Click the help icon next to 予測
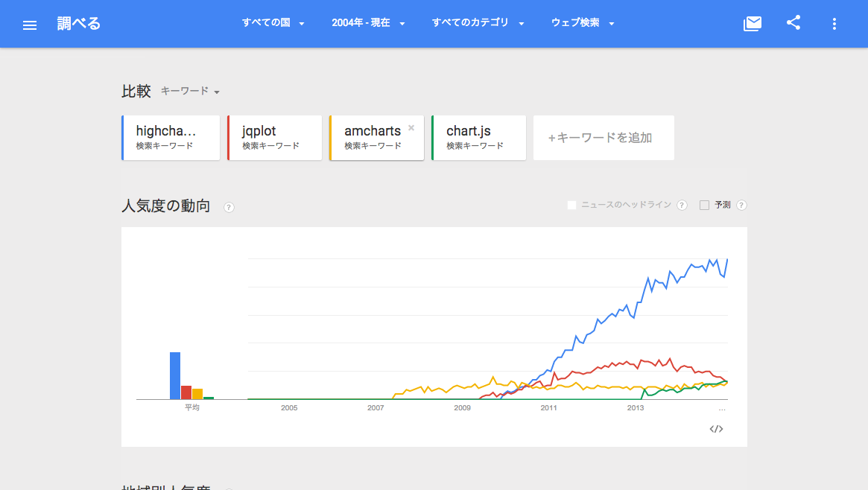 pos(741,205)
